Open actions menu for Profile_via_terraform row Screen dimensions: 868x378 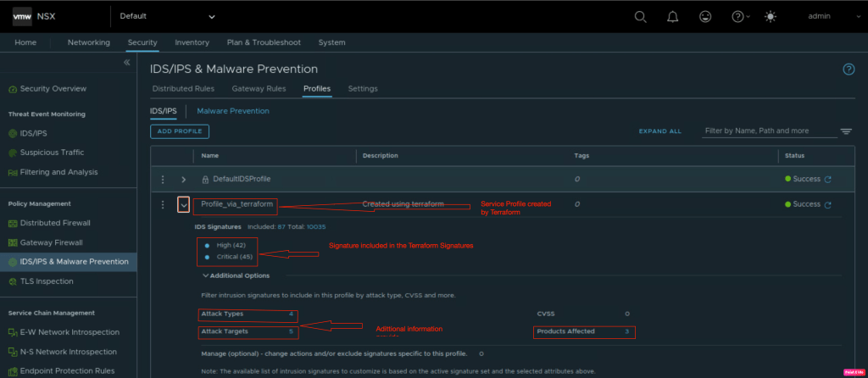(163, 205)
